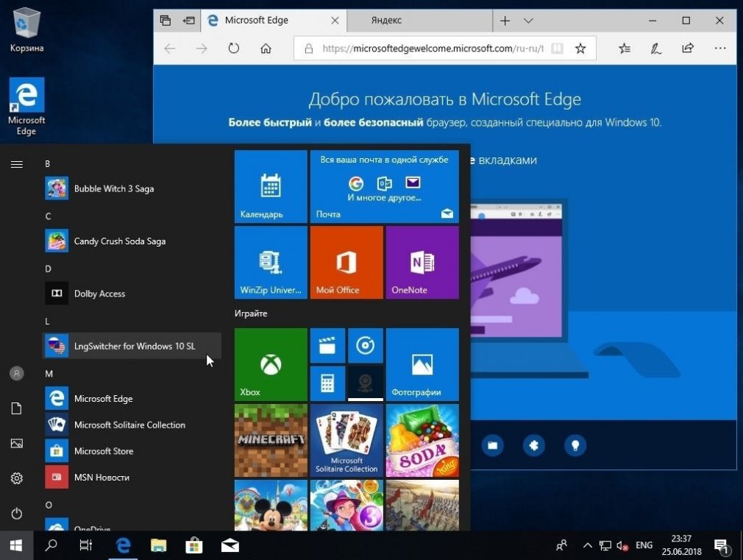The image size is (743, 560).
Task: Open the Disney Mickey Mouse game tile
Action: [271, 505]
